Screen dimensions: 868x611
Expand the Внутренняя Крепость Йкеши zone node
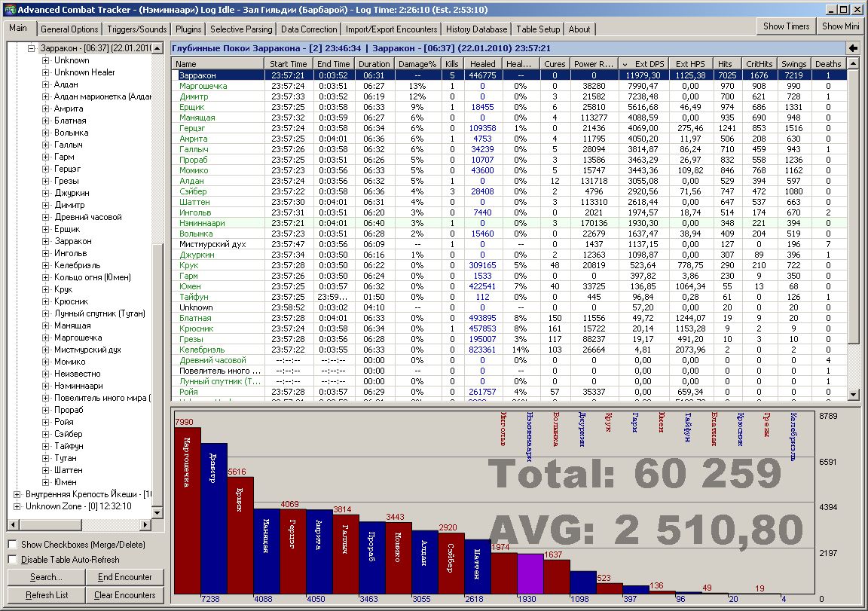(17, 495)
